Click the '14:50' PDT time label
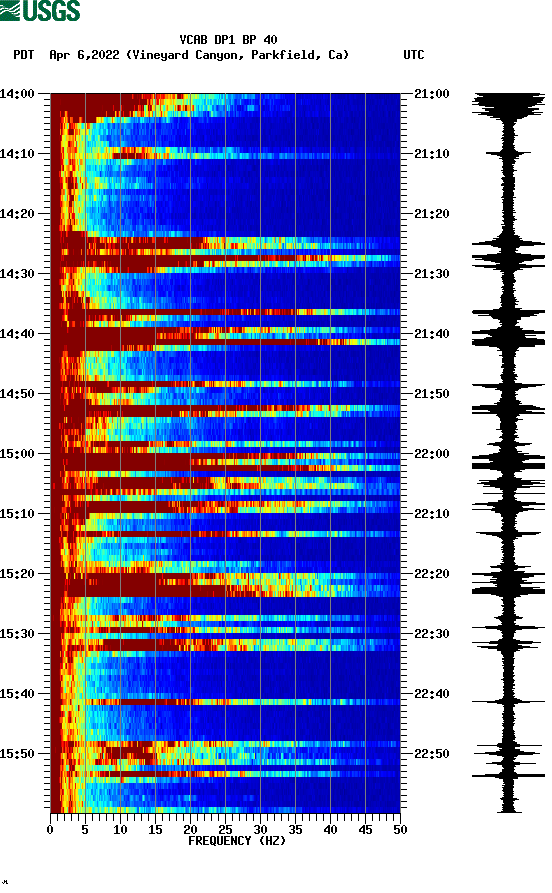Viewport: 552px width, 893px height. (x=17, y=394)
